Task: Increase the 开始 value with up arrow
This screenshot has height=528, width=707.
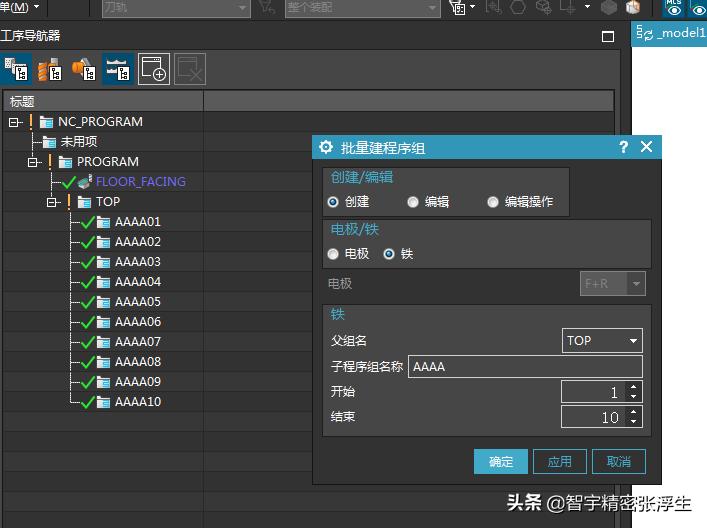Action: coord(634,387)
